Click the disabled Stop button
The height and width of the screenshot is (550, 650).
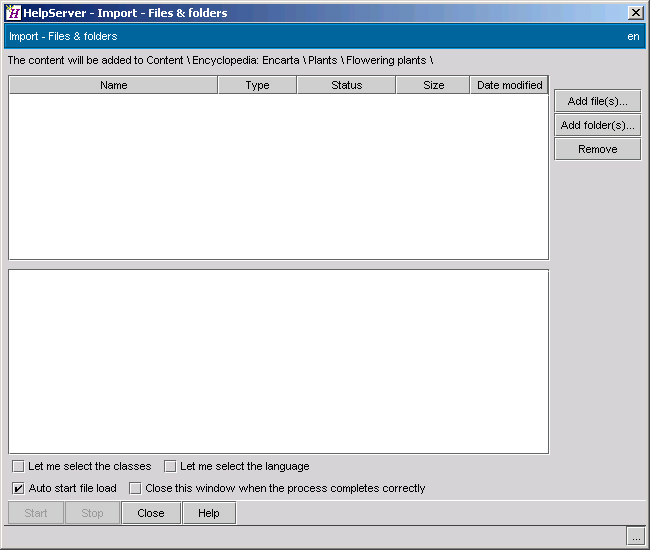[92, 513]
